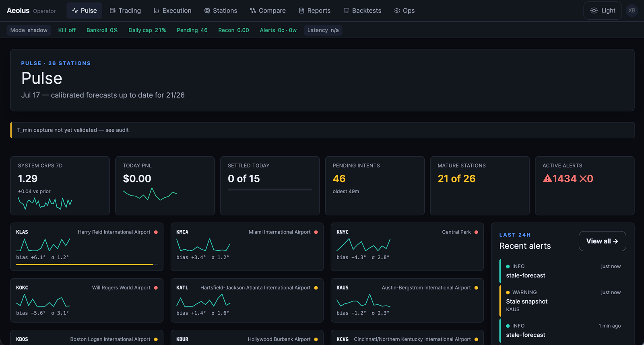Screen dimensions: 644x345
Task: Click View all recent alerts button
Action: (x=602, y=241)
